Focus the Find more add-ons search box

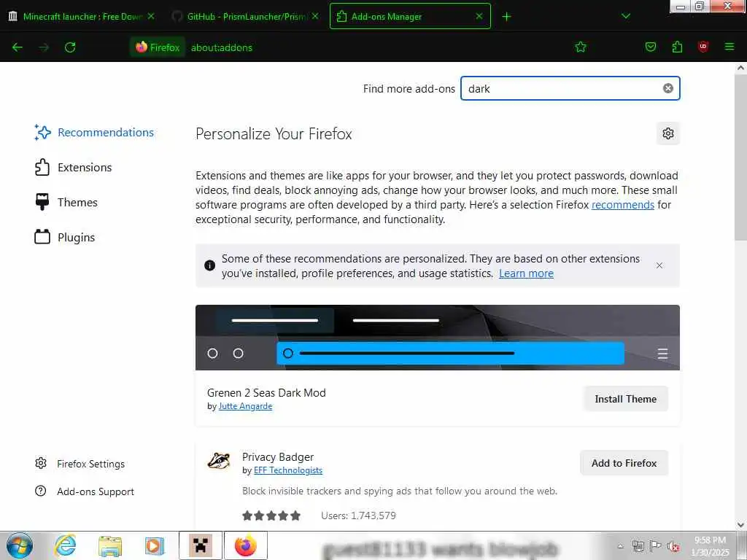(570, 88)
